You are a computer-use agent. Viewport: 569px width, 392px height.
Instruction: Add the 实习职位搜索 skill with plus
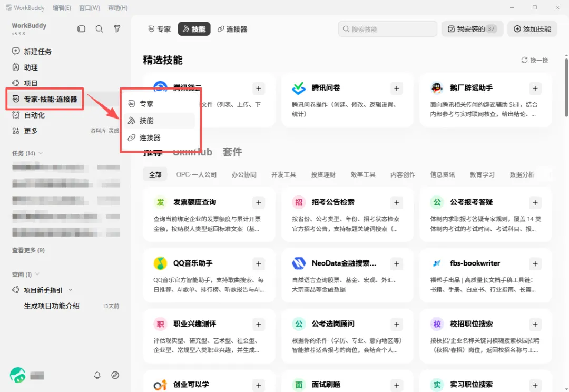pos(535,385)
